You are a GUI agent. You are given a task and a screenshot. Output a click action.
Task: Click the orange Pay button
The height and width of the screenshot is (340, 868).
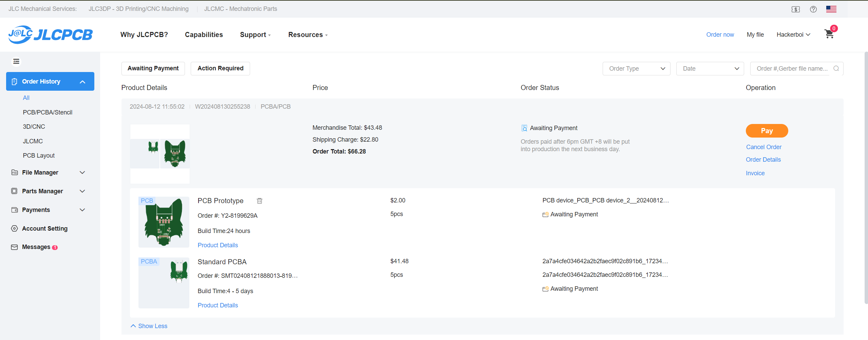[767, 131]
